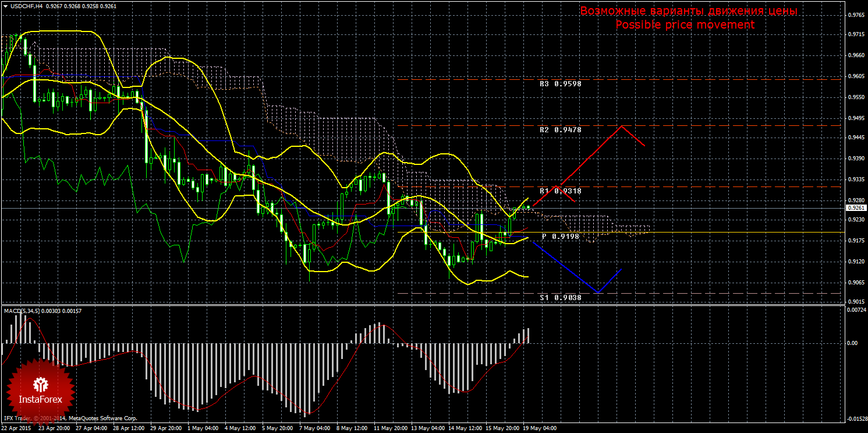
Task: Select the R1 0.9318 pivot label
Action: coord(560,191)
